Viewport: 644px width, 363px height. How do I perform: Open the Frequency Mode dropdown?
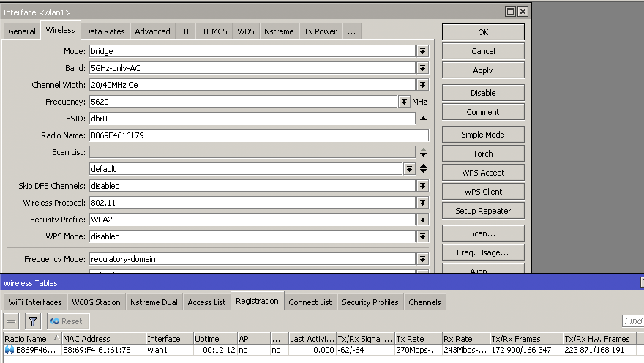pyautogui.click(x=423, y=259)
